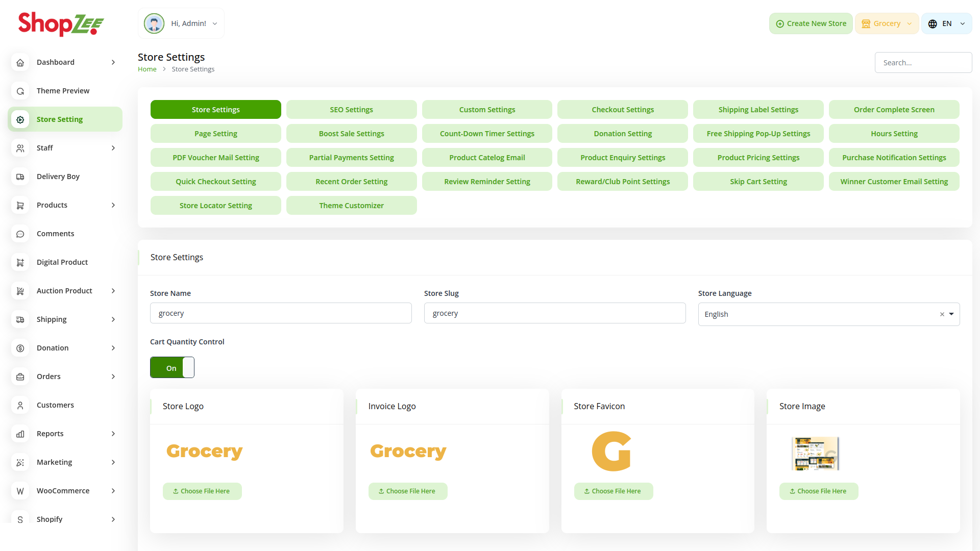Click the Dashboard home icon in sidebar
Viewport: 980px width, 551px height.
(x=20, y=62)
